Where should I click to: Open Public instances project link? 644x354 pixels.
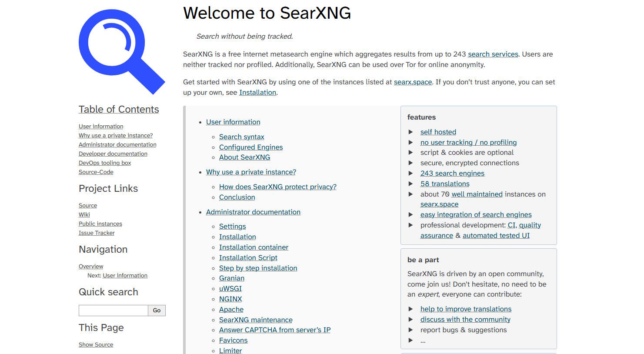click(x=100, y=224)
